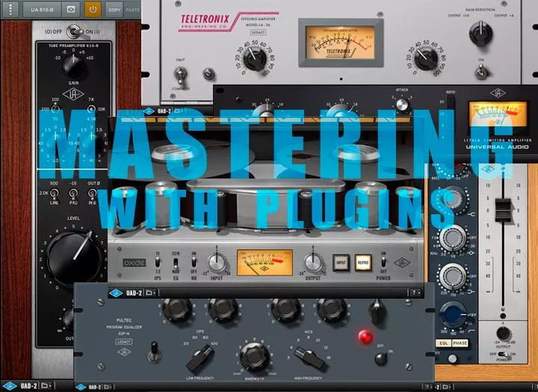Open folder menu on toolbar above tape reels
The height and width of the screenshot is (392, 538).
178,111
